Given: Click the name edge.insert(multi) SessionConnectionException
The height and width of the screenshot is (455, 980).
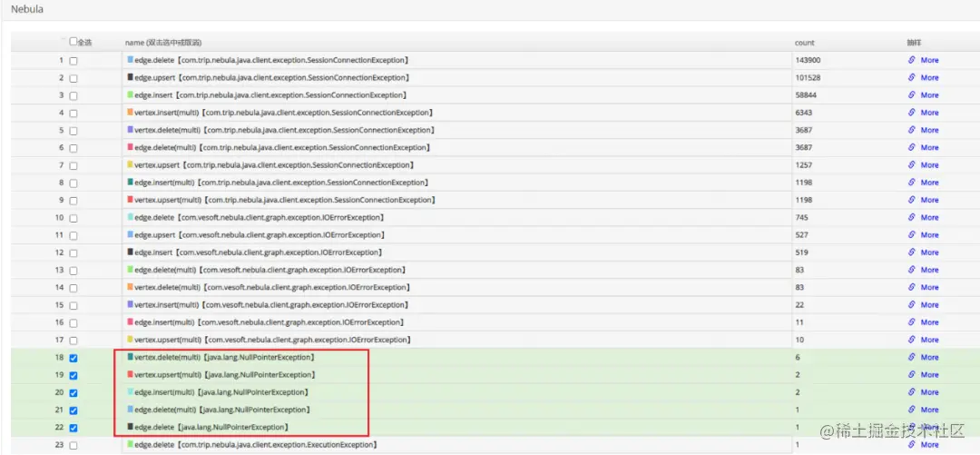Looking at the screenshot, I should [281, 183].
